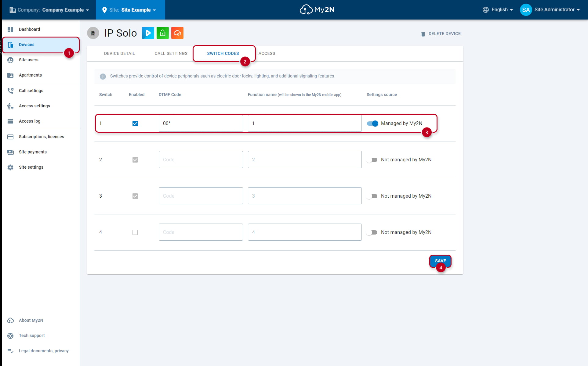Select the Switch Codes tab
588x366 pixels.
[223, 53]
